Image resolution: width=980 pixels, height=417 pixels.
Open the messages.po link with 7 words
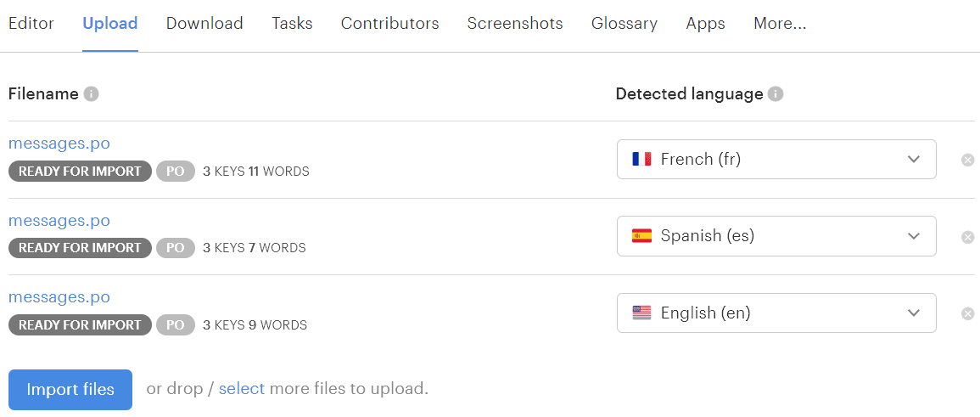(x=59, y=221)
